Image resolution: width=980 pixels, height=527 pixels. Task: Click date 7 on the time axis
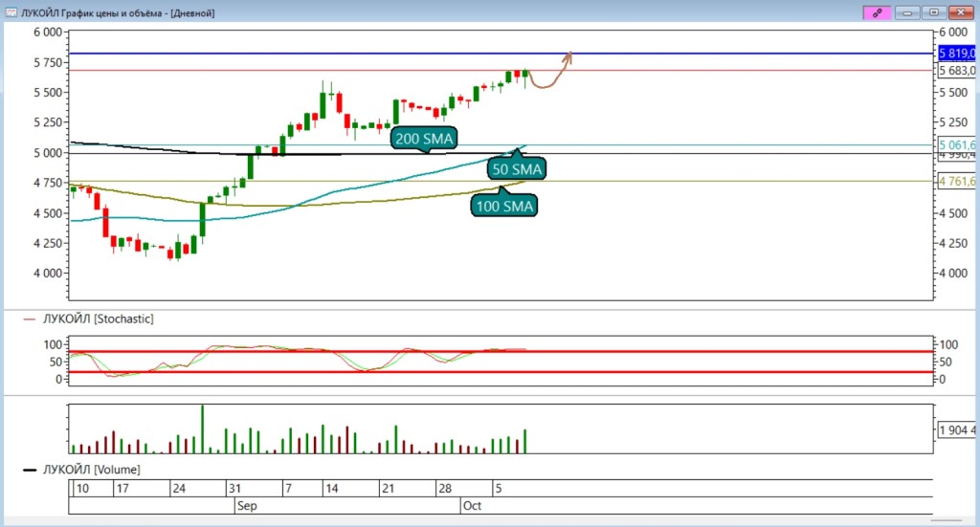(x=288, y=489)
